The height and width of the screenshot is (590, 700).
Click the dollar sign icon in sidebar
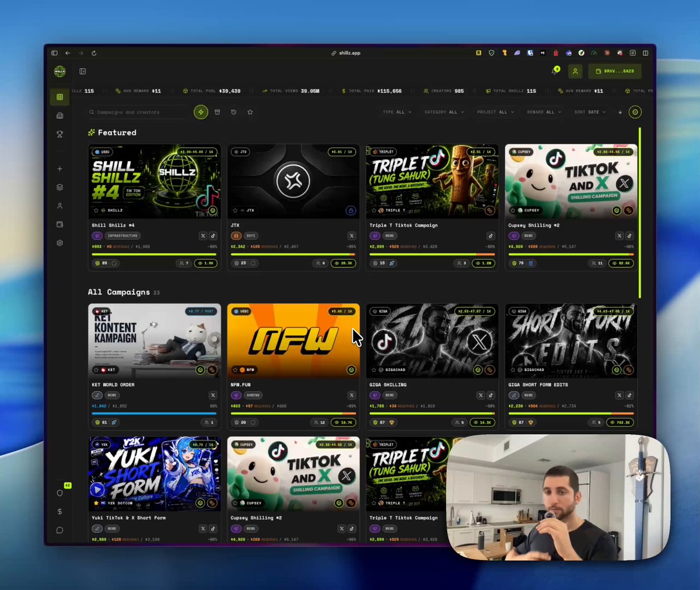click(x=60, y=512)
